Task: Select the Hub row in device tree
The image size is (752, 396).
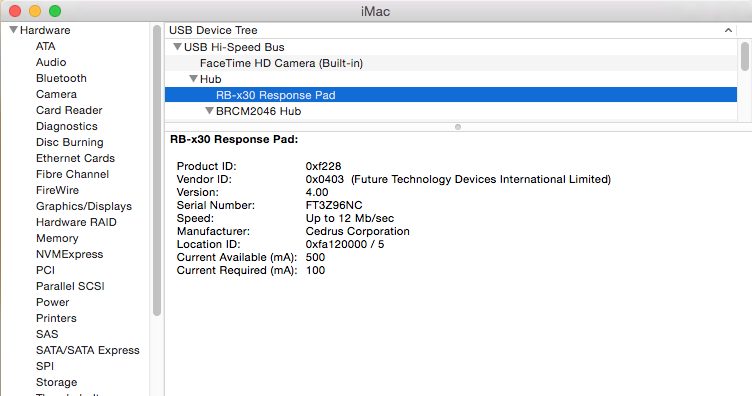Action: [451, 79]
